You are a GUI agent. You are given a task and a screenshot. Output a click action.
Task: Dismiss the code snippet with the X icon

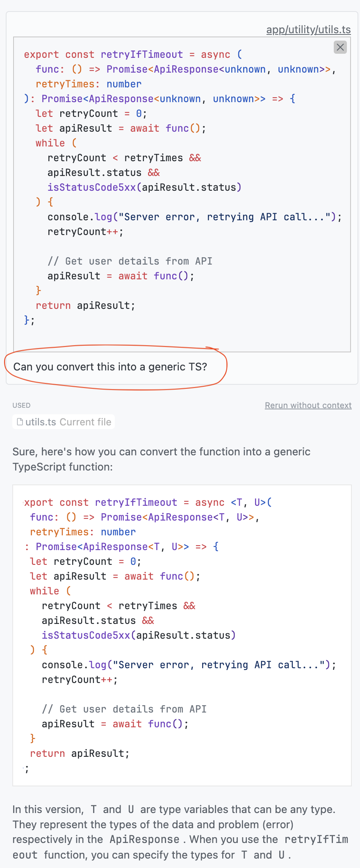pyautogui.click(x=340, y=47)
